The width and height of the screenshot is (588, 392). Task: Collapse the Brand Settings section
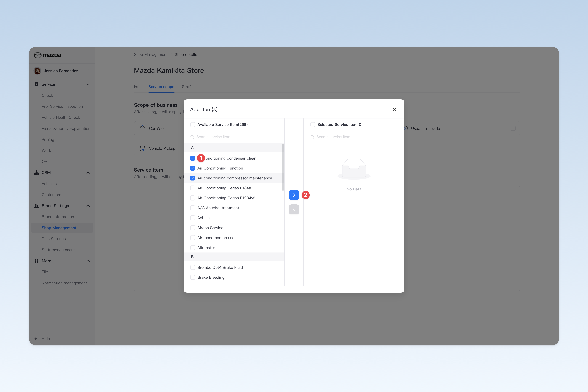tap(88, 206)
